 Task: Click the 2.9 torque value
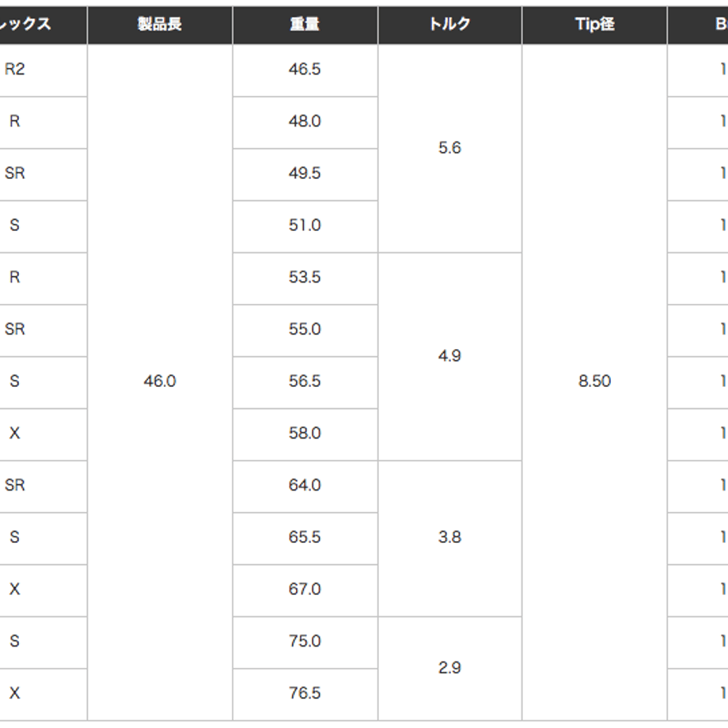click(x=450, y=669)
